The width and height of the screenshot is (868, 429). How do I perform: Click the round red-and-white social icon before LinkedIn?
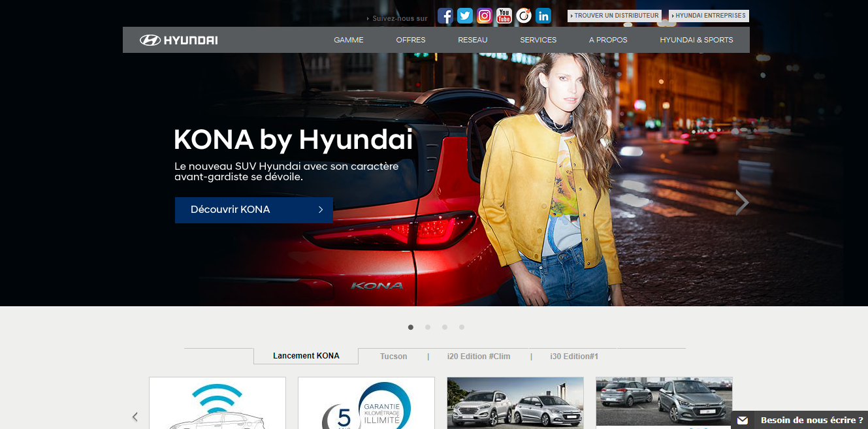(x=524, y=16)
